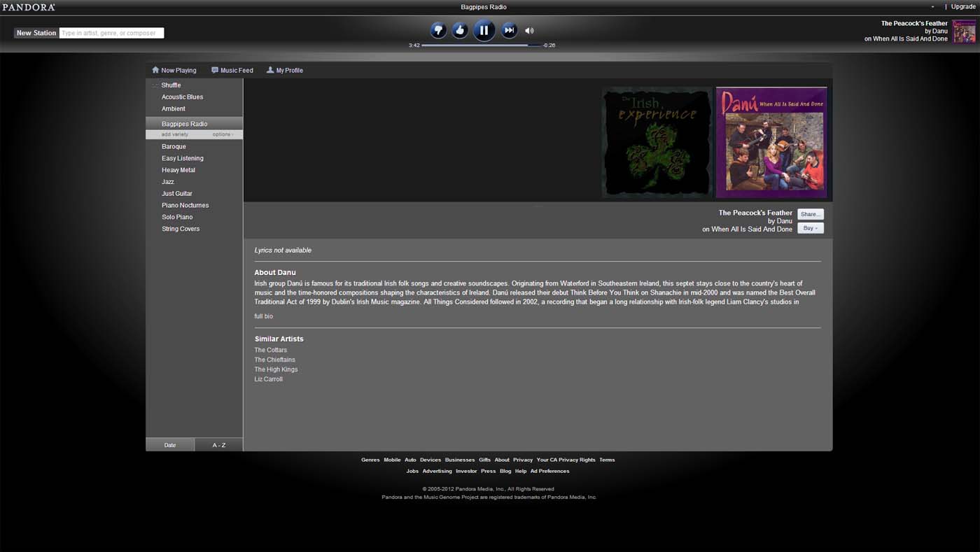Open the Now Playing tab
The height and width of the screenshot is (552, 980).
click(174, 70)
